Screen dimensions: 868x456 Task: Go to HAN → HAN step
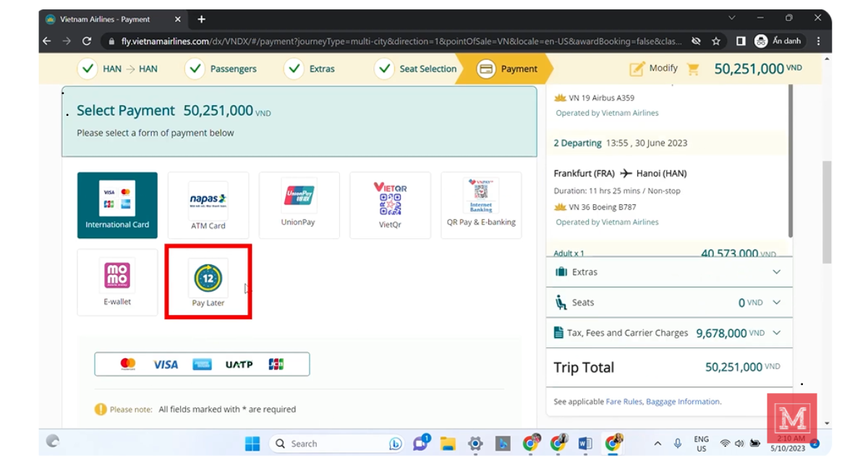(x=119, y=69)
